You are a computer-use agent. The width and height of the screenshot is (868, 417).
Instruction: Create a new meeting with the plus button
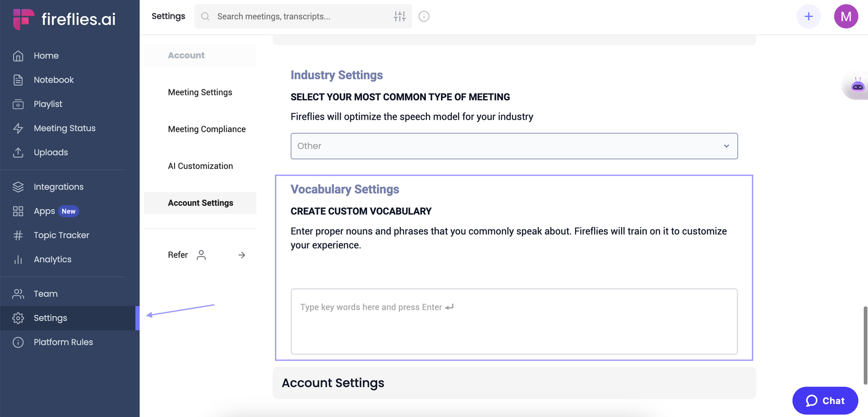[x=809, y=16]
